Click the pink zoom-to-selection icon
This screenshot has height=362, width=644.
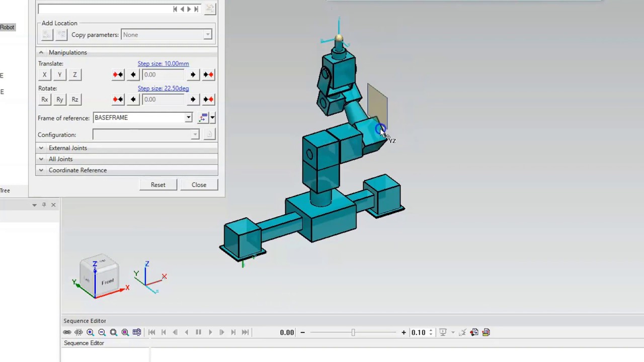[125, 332]
